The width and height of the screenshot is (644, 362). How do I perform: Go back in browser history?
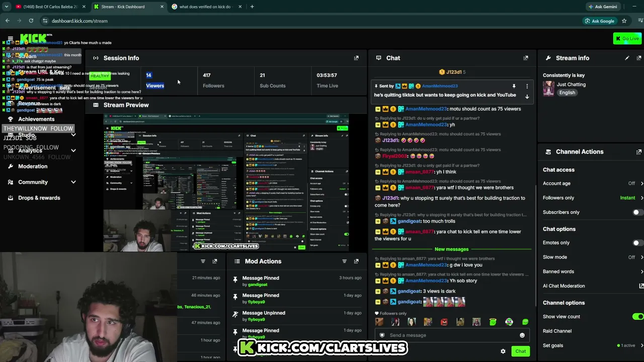8,21
